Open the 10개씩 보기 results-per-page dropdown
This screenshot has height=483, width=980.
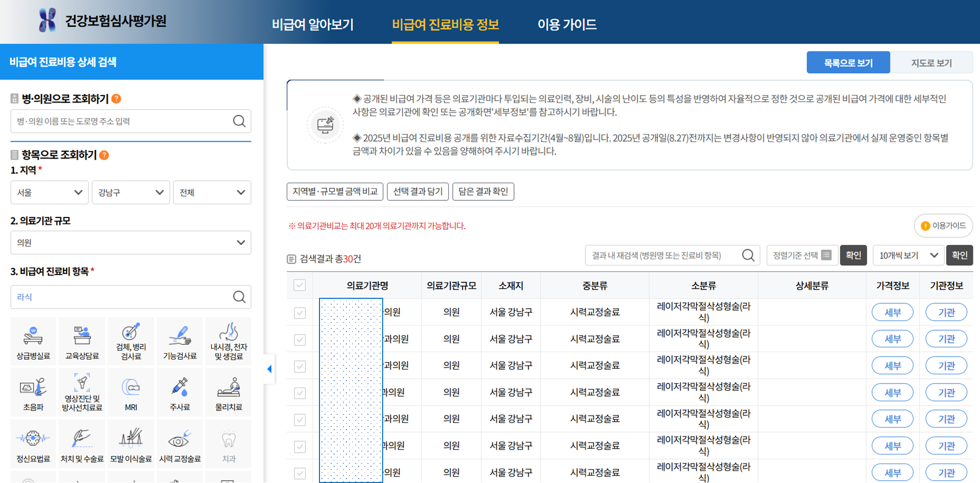[908, 255]
